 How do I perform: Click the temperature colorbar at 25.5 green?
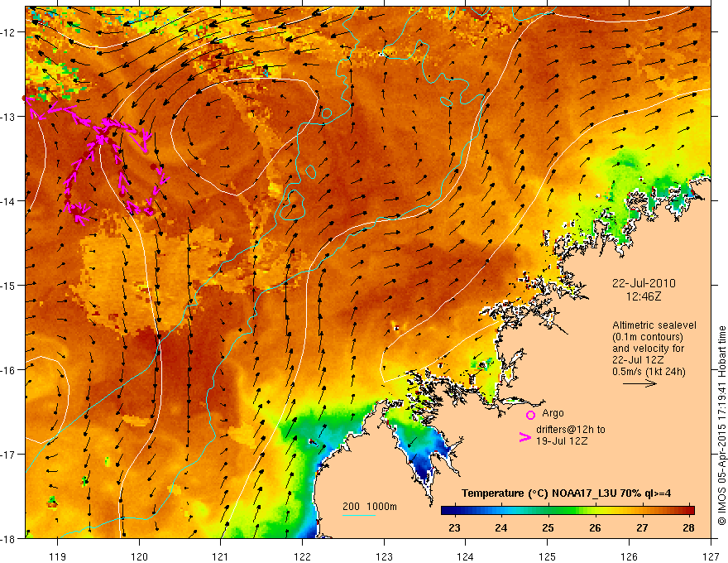[572, 510]
